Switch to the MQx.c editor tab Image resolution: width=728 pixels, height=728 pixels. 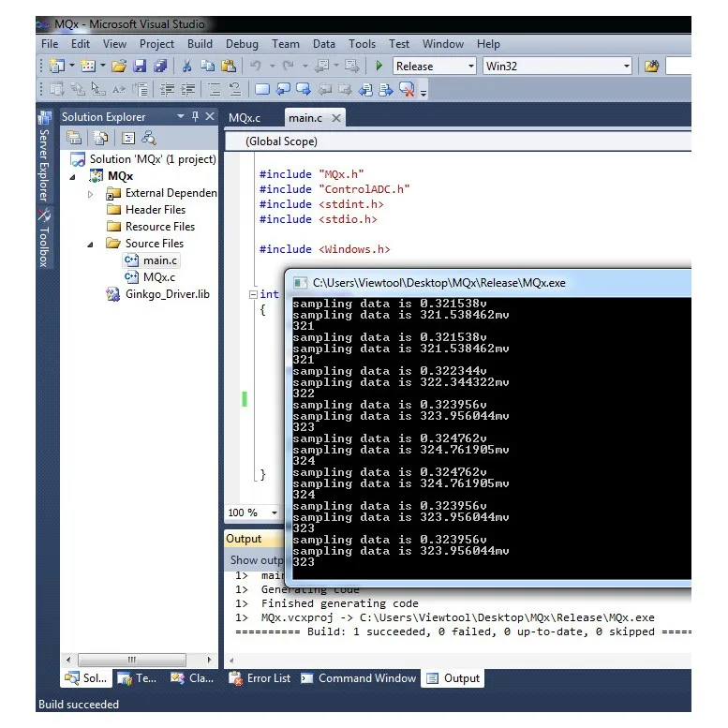click(x=245, y=118)
